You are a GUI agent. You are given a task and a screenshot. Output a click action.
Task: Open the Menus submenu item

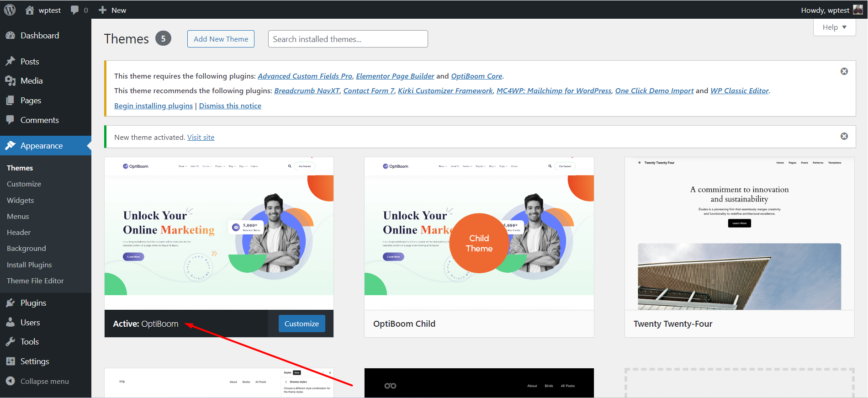click(18, 216)
